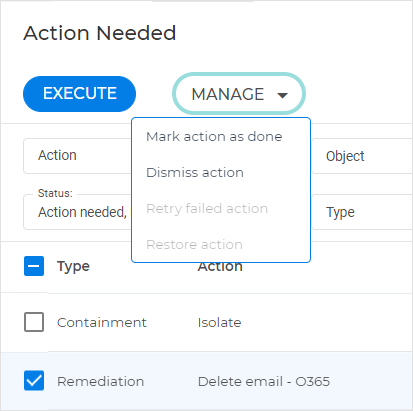The image size is (413, 411).
Task: Click the Containment type cell
Action: coord(102,322)
